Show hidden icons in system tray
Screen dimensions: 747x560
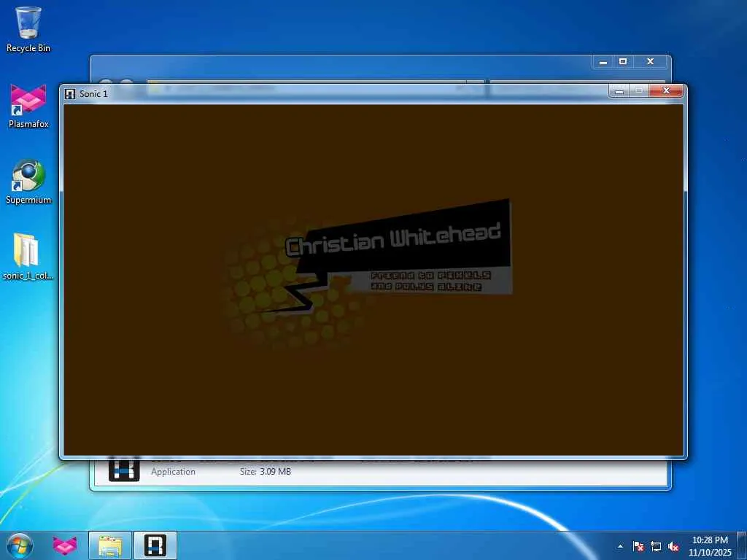pyautogui.click(x=620, y=546)
